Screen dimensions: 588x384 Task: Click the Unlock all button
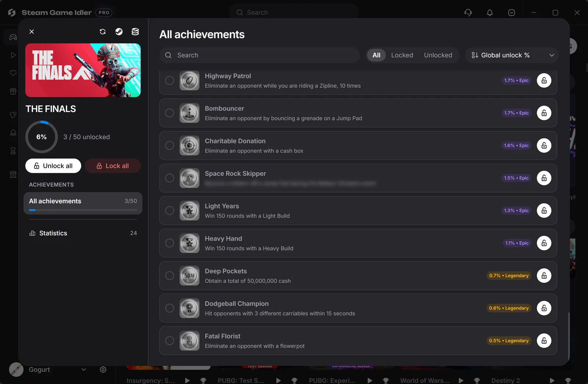tap(53, 166)
